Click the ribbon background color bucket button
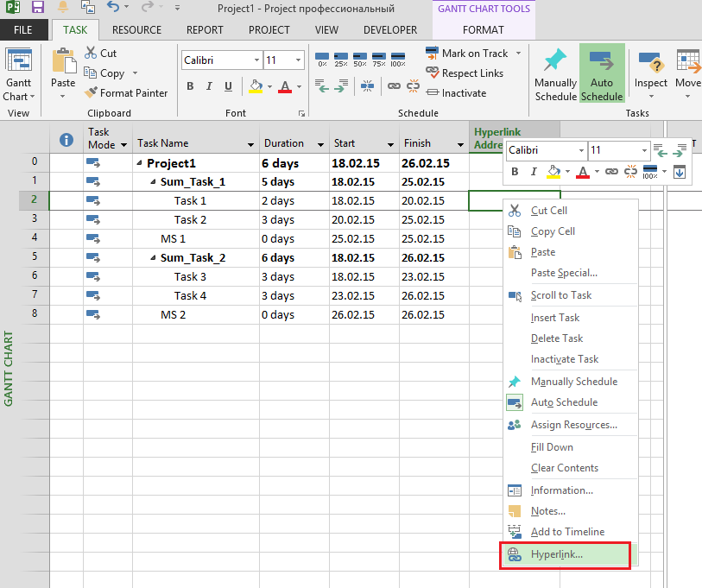Image resolution: width=702 pixels, height=588 pixels. pyautogui.click(x=256, y=86)
